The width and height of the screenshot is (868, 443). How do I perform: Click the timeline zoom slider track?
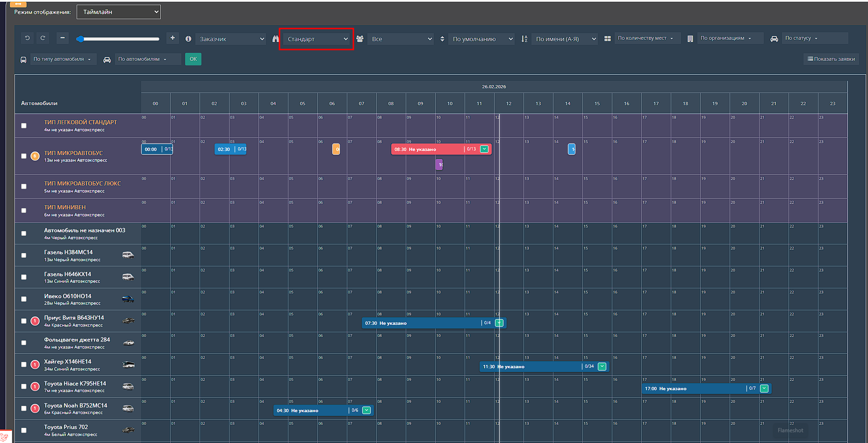[120, 39]
